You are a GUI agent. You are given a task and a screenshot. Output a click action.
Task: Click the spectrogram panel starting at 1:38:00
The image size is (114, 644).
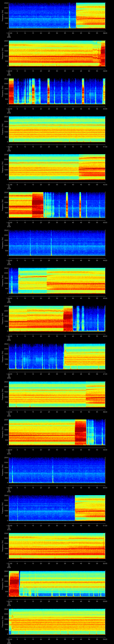[57, 54]
